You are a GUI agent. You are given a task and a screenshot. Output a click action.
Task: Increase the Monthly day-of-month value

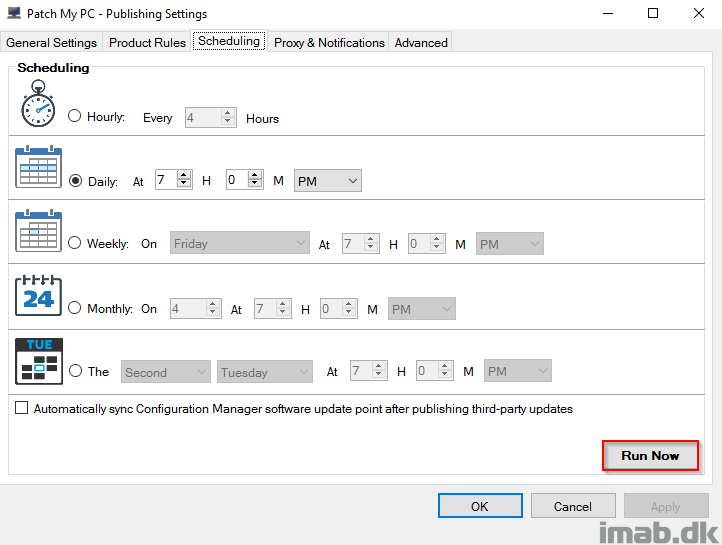[x=212, y=304]
